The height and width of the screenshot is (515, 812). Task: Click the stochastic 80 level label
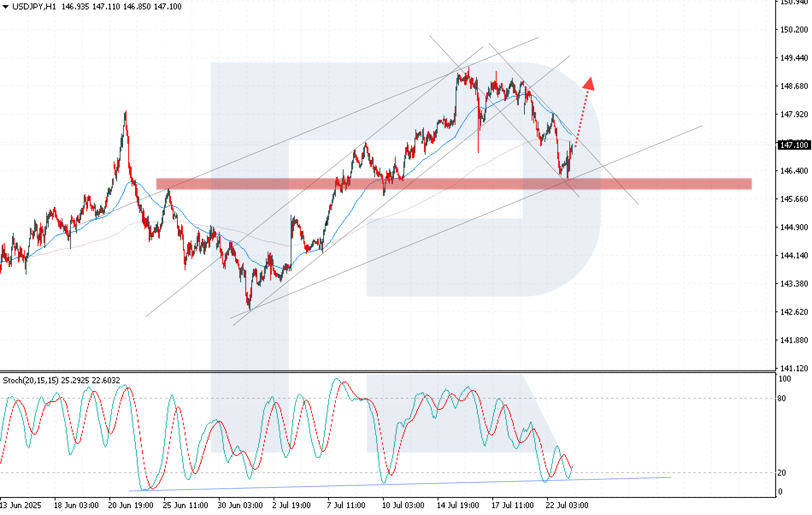coord(782,398)
